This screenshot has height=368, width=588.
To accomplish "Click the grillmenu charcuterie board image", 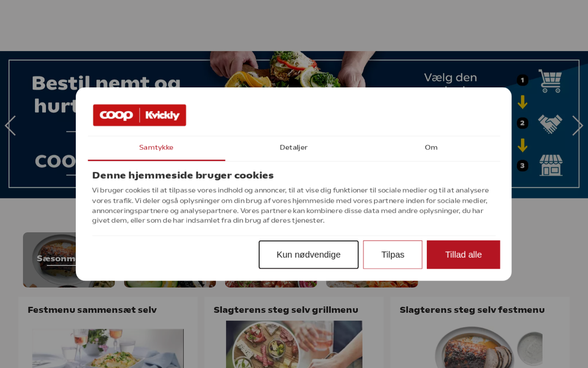I will coord(294,344).
